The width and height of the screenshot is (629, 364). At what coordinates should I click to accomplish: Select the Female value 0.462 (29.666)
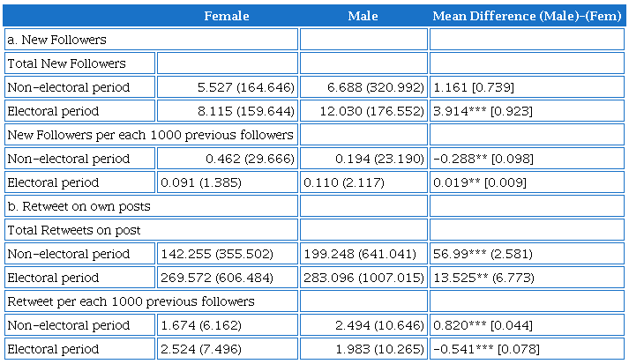[250, 159]
